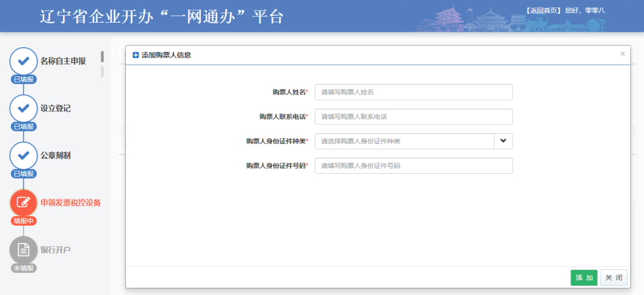Click the 购票人姓名 field label
The height and width of the screenshot is (295, 644).
click(289, 92)
